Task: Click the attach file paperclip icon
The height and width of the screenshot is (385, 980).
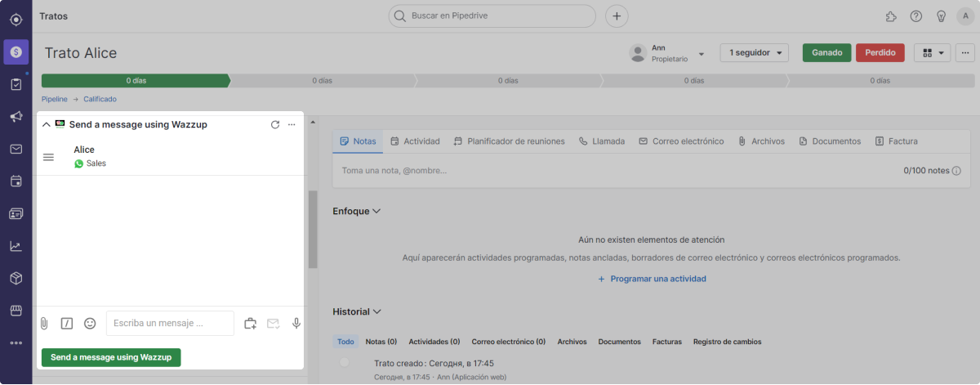Action: click(x=45, y=324)
